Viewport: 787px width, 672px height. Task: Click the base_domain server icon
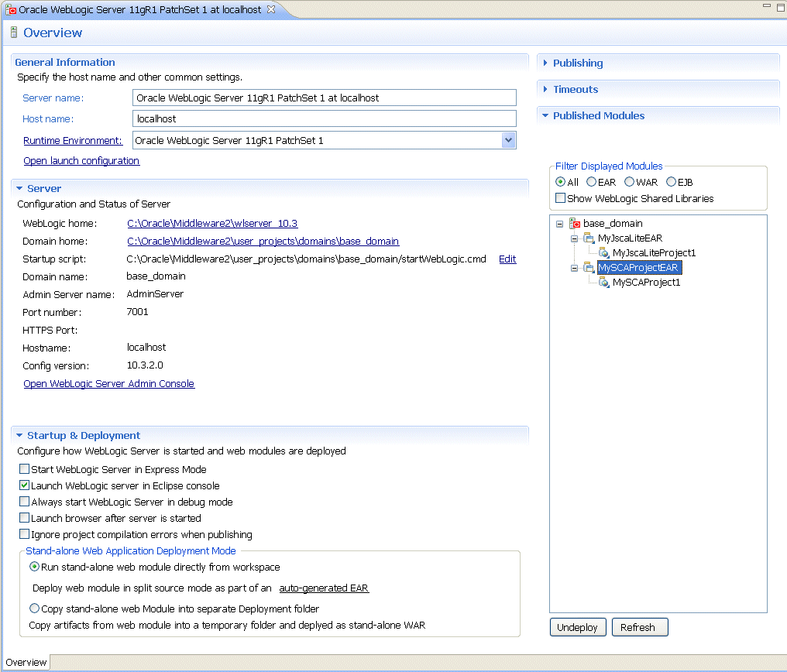pos(575,224)
